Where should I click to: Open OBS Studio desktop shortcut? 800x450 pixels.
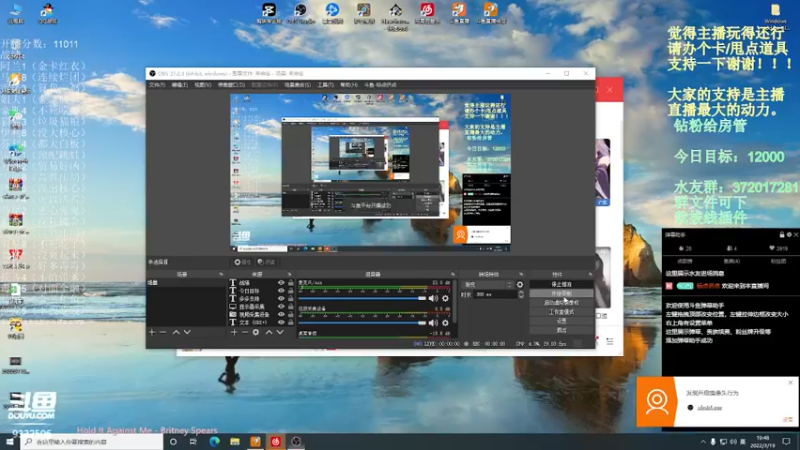point(300,13)
